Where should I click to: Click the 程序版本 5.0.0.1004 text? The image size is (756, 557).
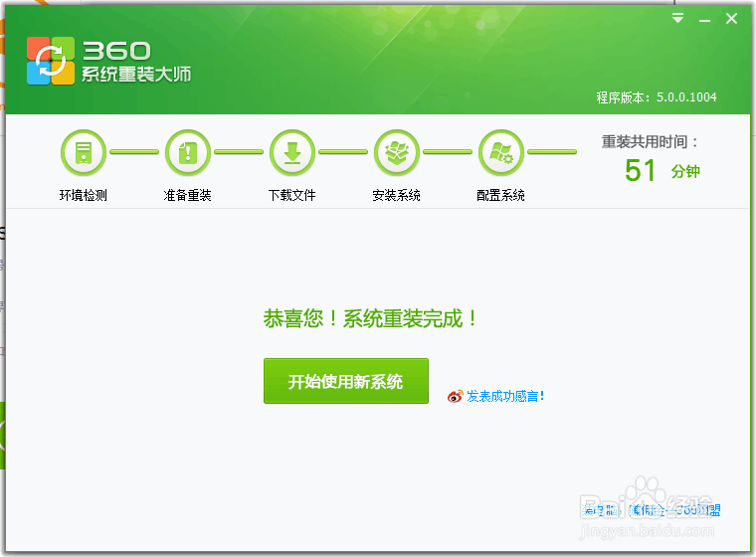coord(657,97)
